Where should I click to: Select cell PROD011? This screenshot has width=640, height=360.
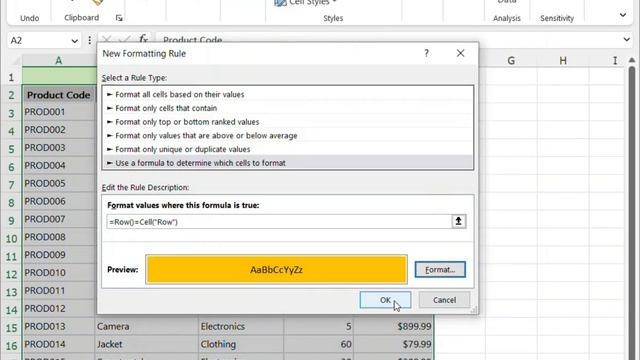click(59, 291)
